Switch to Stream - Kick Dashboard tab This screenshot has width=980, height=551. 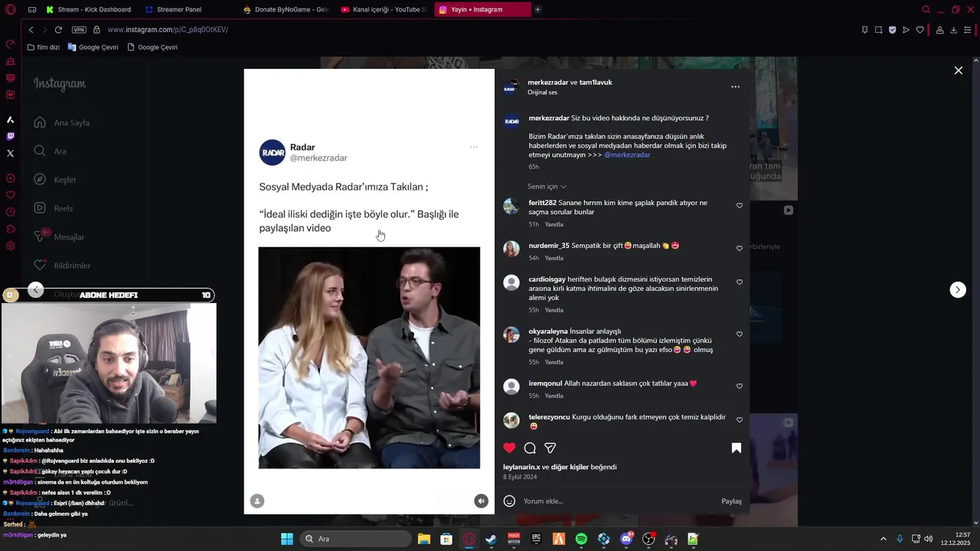pos(89,9)
